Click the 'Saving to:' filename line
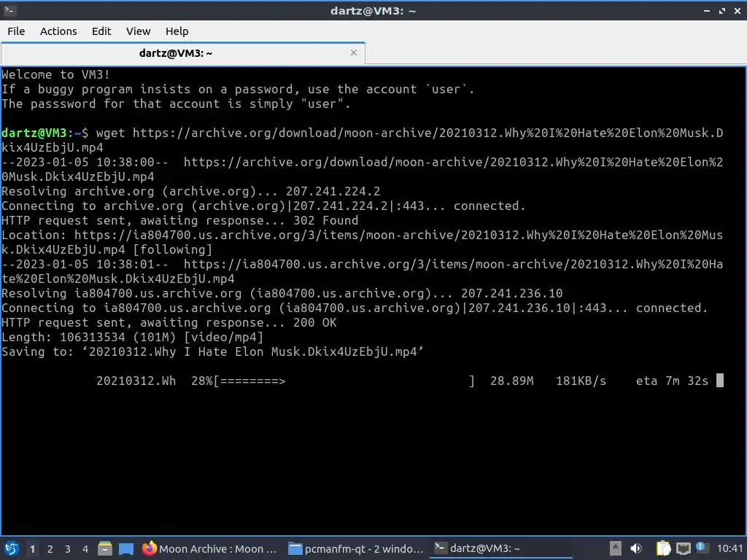This screenshot has width=747, height=560. click(x=212, y=352)
